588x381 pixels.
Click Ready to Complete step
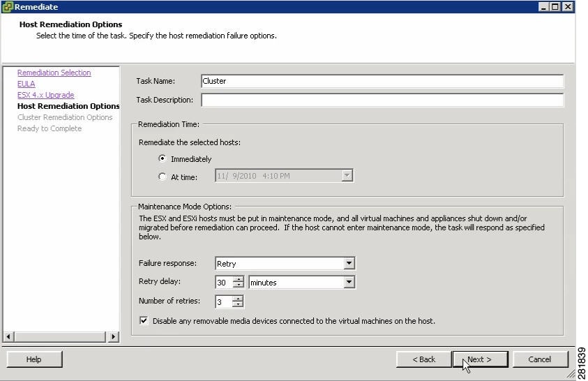pos(49,128)
